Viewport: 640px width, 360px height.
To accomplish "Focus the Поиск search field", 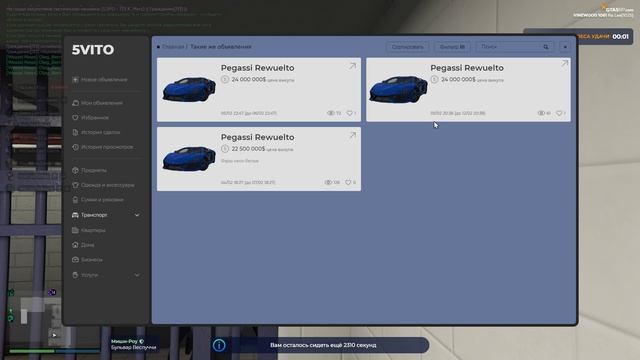I will pos(514,47).
